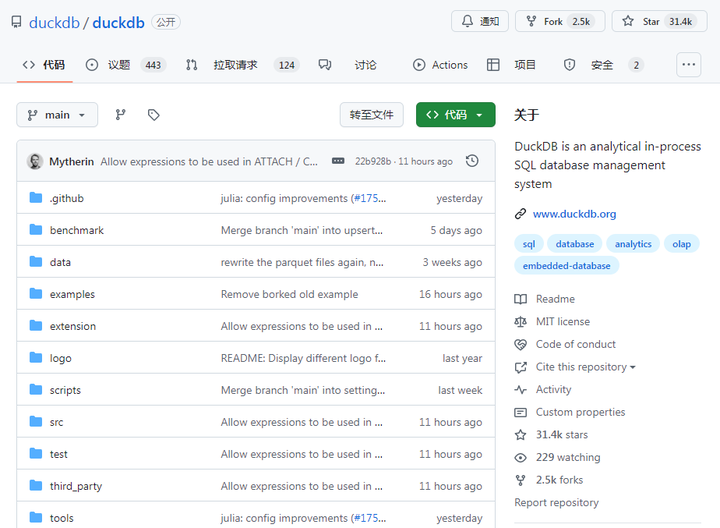Open the 项目 tab
This screenshot has width=720, height=528.
point(511,65)
